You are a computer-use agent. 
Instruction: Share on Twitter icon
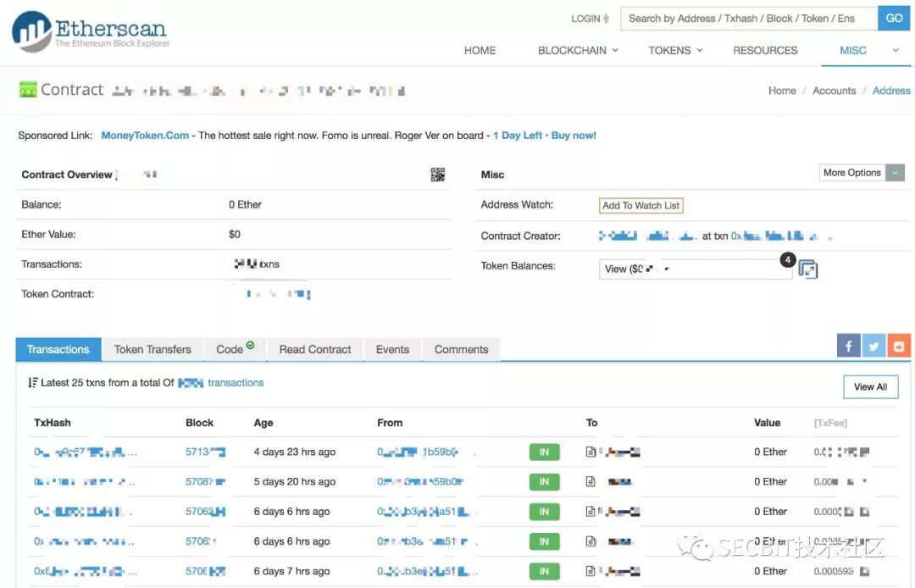[873, 346]
